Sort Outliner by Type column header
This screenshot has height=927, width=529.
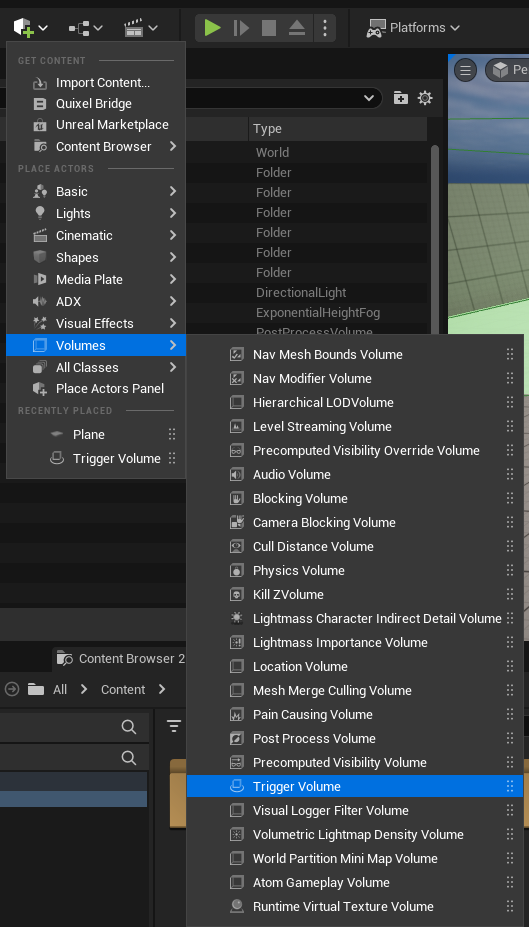[337, 128]
